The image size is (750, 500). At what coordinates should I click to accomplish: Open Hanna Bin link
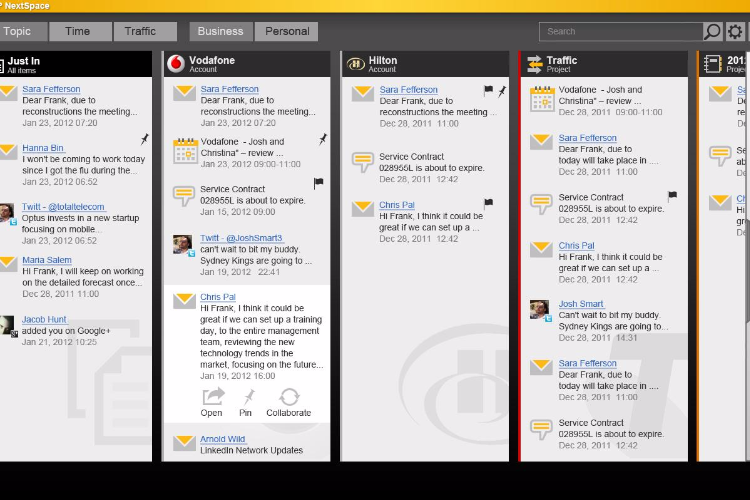(x=43, y=148)
